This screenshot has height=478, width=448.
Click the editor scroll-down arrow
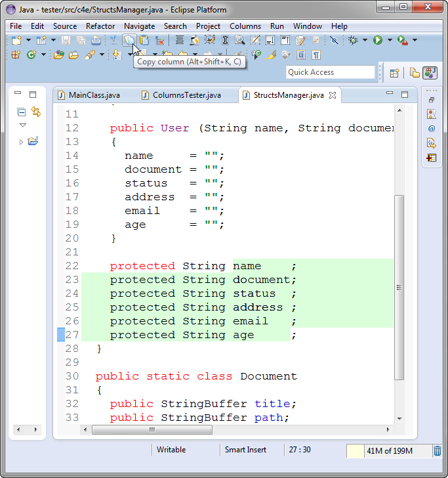[399, 418]
